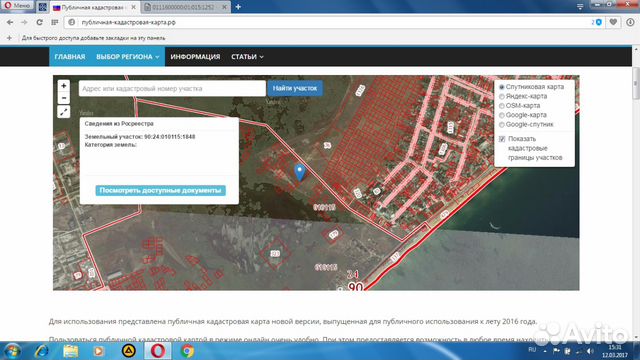Image resolution: width=640 pixels, height=360 pixels.
Task: Open the ИНФОРМАЦИЯ menu item
Action: coord(195,57)
